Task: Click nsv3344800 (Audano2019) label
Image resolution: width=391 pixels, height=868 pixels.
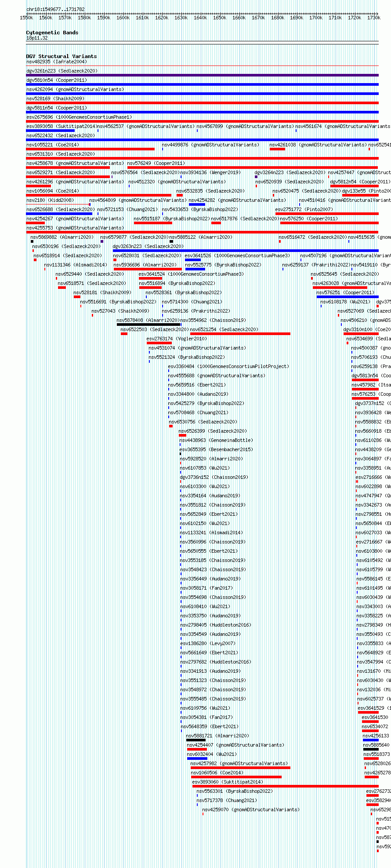Action: pyautogui.click(x=198, y=394)
